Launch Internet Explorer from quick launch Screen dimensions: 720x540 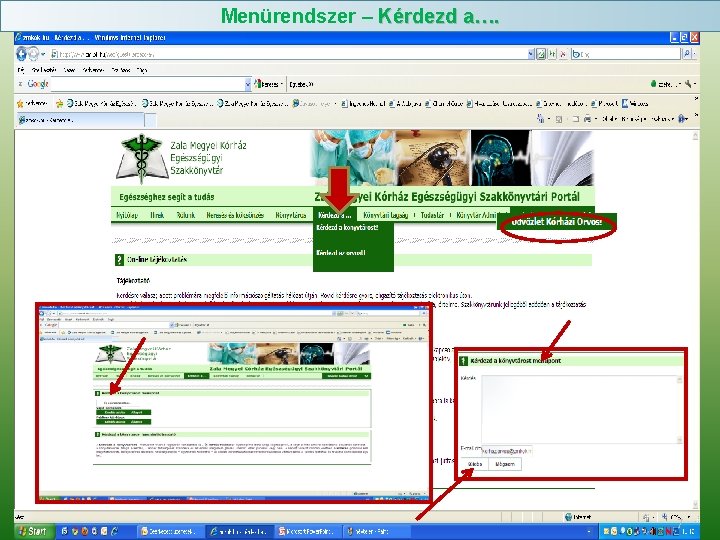point(114,531)
